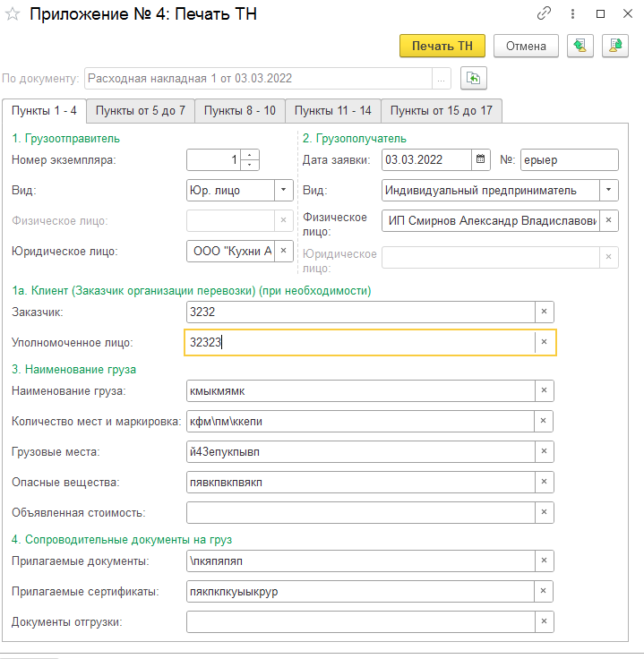The width and height of the screenshot is (644, 659).
Task: Increase Номер экземпляра with up arrow
Action: click(250, 155)
